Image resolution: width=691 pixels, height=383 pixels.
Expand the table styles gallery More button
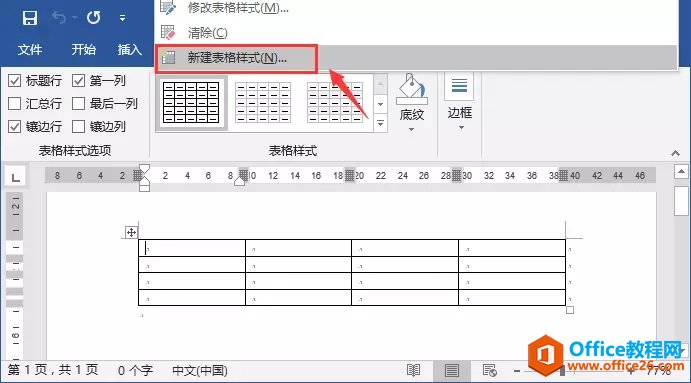(x=381, y=123)
